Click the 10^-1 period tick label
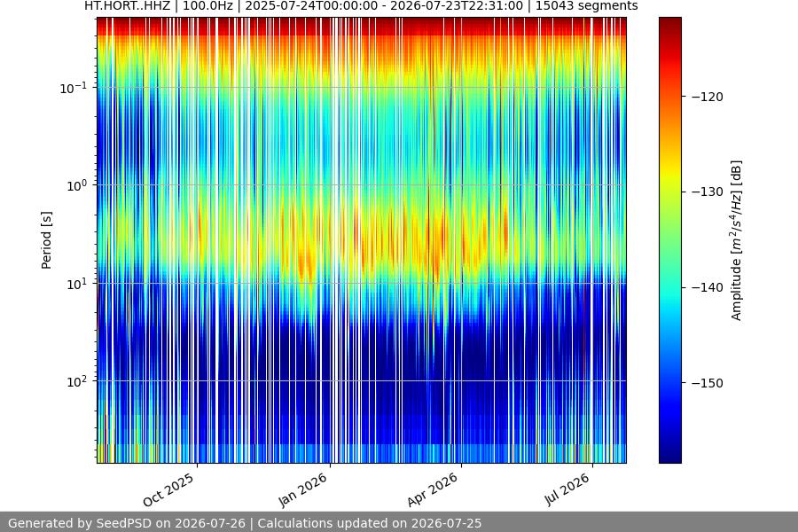The image size is (798, 532). point(74,88)
